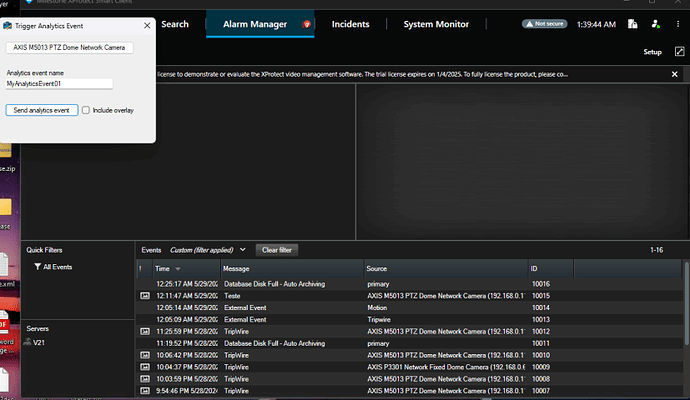Click the Not secure warning badge
This screenshot has width=690, height=400.
[544, 24]
